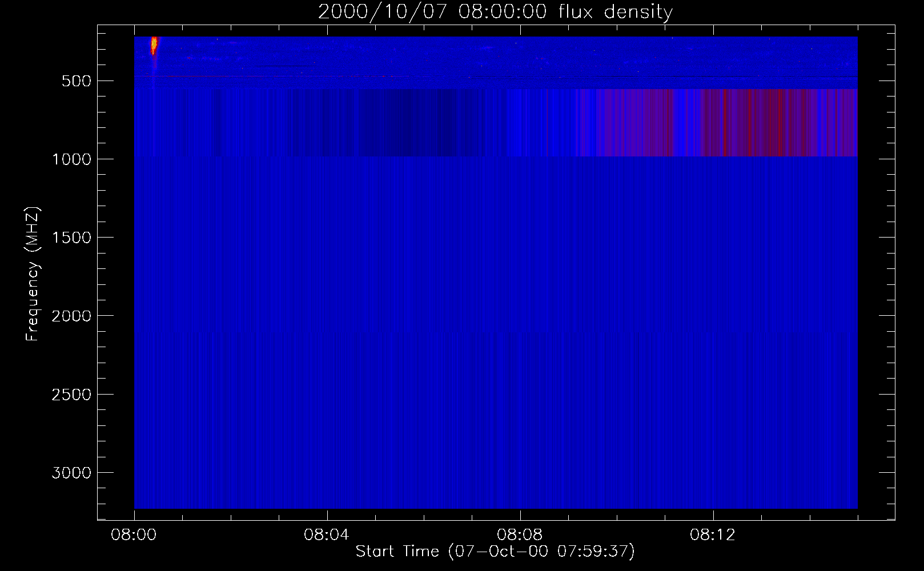Click the bright red-yellow burst near 08:00
This screenshot has width=924, height=571.
[154, 45]
